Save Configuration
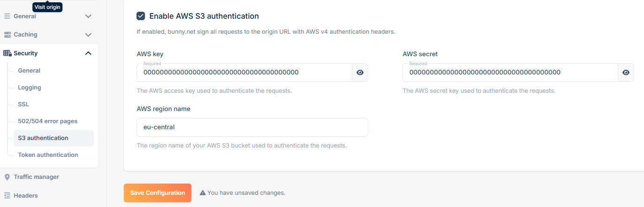This screenshot has height=207, width=644. 158,193
